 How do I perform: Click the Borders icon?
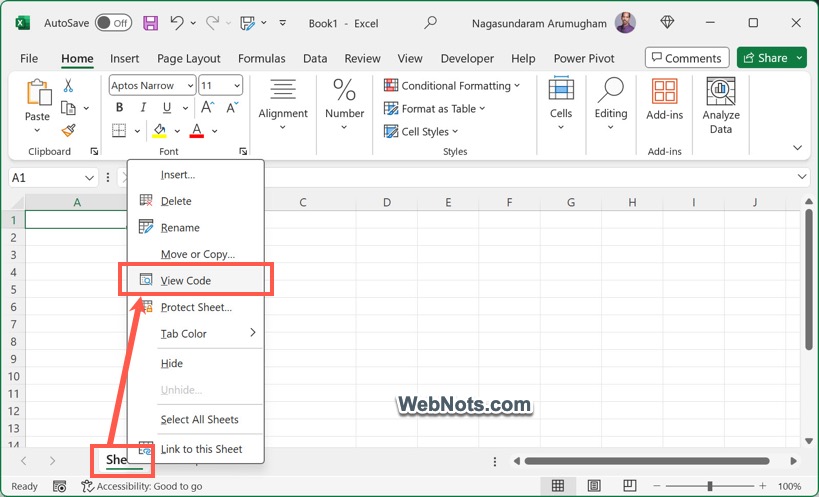pyautogui.click(x=119, y=131)
